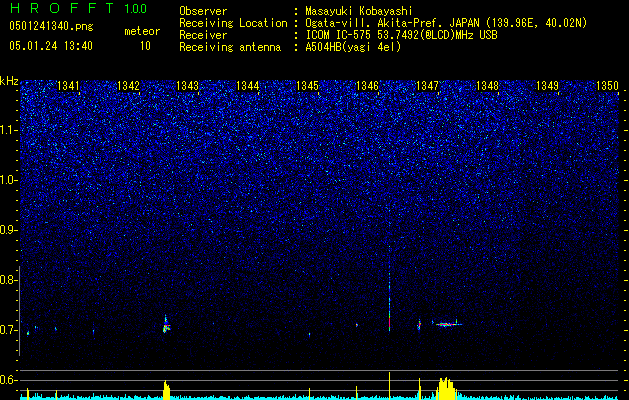This screenshot has height=400, width=629.
Task: Click the tallest yellow intensity spike near 1346
Action: point(389,386)
